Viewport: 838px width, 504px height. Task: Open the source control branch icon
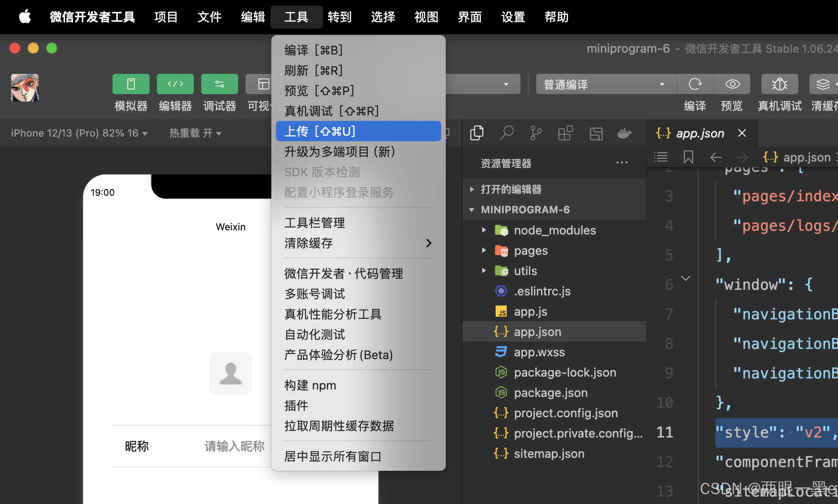pyautogui.click(x=536, y=133)
